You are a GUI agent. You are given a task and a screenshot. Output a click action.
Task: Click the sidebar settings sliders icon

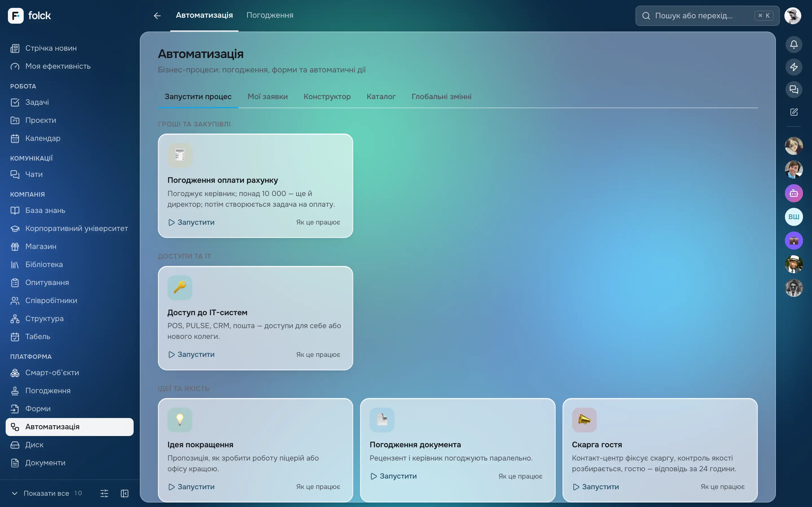point(104,493)
